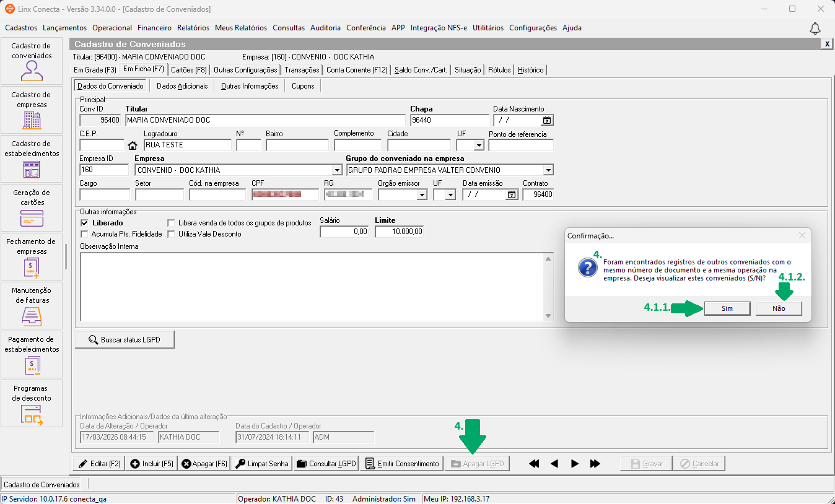Open Programas de desconto sidebar icon
The height and width of the screenshot is (504, 835).
pyautogui.click(x=32, y=403)
